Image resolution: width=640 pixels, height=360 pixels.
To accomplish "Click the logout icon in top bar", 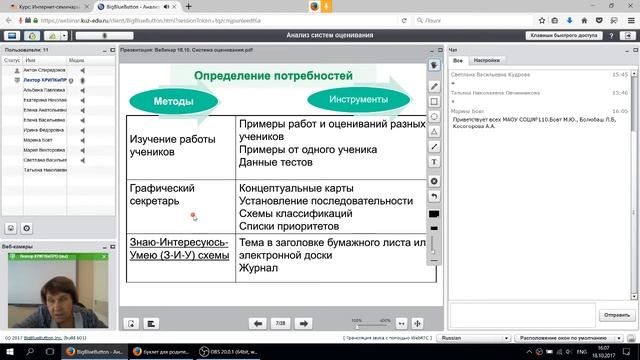I will click(628, 36).
